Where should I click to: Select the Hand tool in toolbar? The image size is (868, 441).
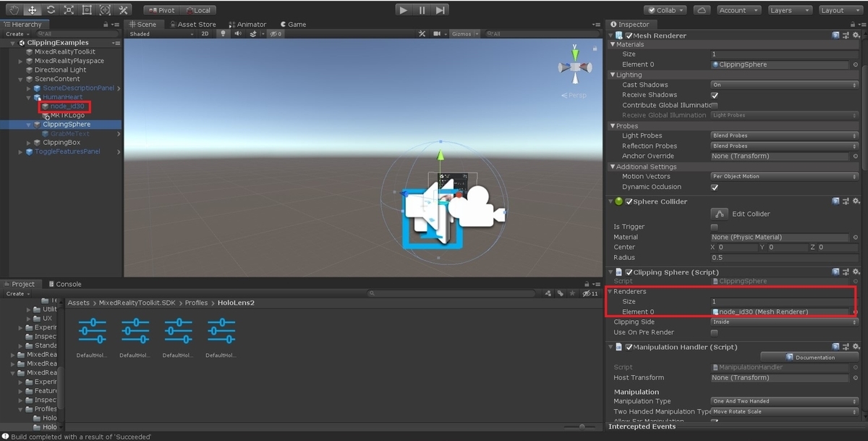14,10
